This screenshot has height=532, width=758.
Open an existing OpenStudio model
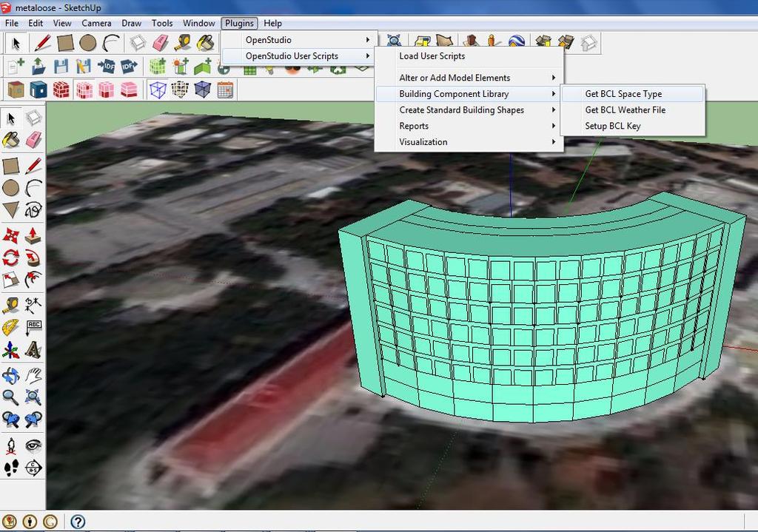(x=38, y=66)
